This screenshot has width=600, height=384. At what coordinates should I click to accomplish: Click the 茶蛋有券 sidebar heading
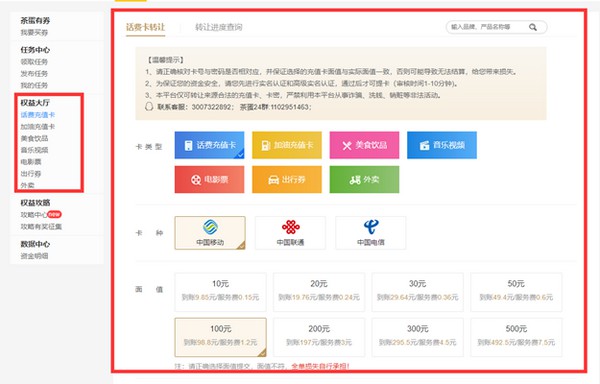(x=35, y=21)
